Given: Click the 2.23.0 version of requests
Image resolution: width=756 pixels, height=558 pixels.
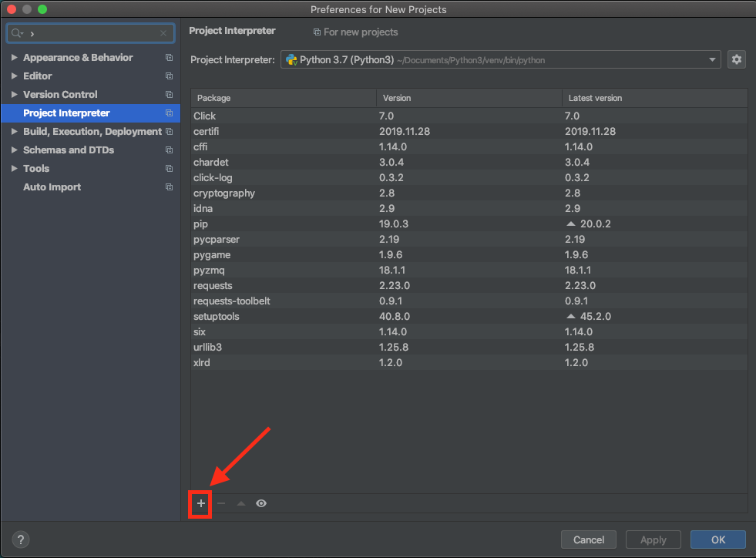Looking at the screenshot, I should coord(395,285).
